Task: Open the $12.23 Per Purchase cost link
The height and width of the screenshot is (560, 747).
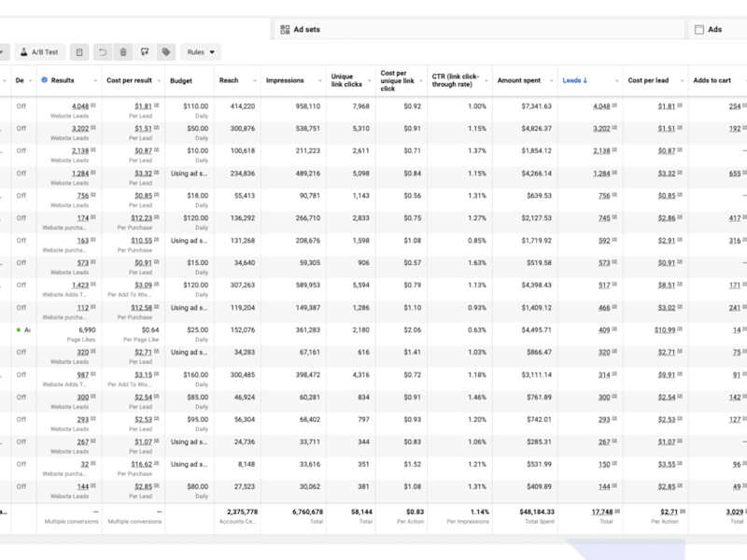Action: click(x=142, y=218)
